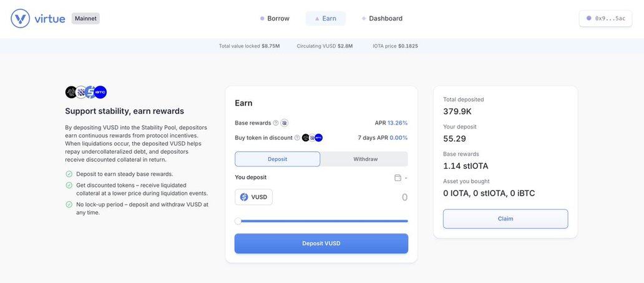Viewport: 644px width, 283px height.
Task: Click the wallet balance icon
Action: [398, 177]
